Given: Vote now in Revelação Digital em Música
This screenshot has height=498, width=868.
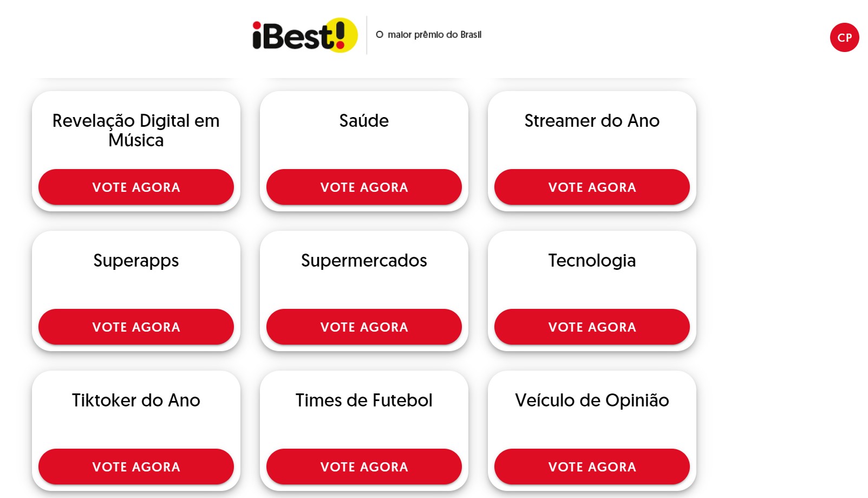Looking at the screenshot, I should pos(135,187).
